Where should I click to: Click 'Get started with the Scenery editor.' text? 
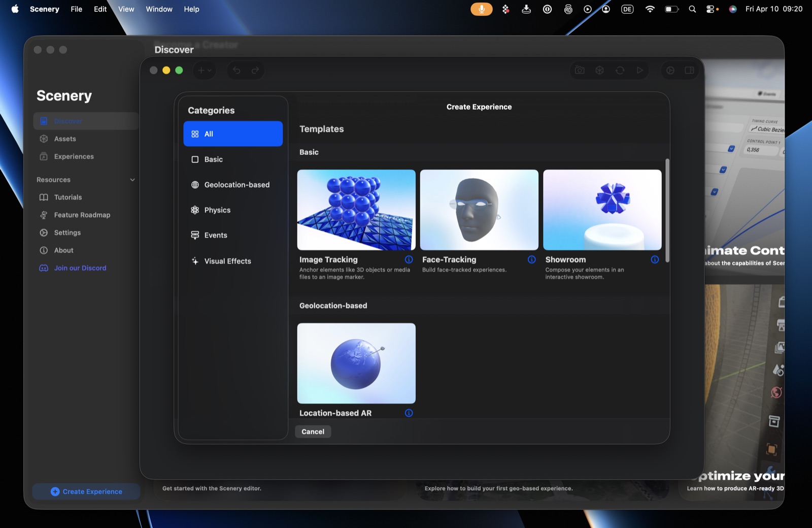tap(212, 488)
